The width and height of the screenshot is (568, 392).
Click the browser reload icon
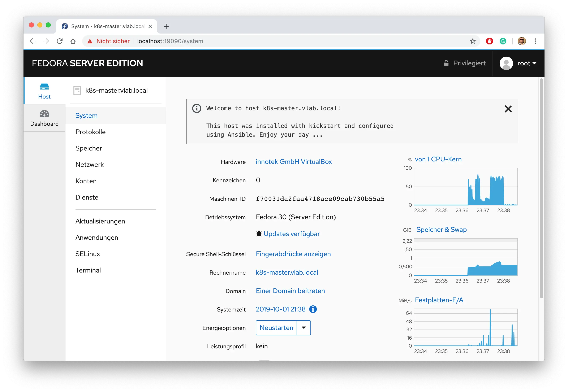60,41
